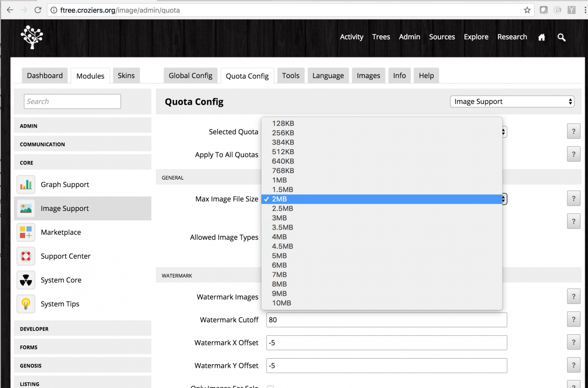Open the Skins tab
The height and width of the screenshot is (388, 588).
(126, 76)
